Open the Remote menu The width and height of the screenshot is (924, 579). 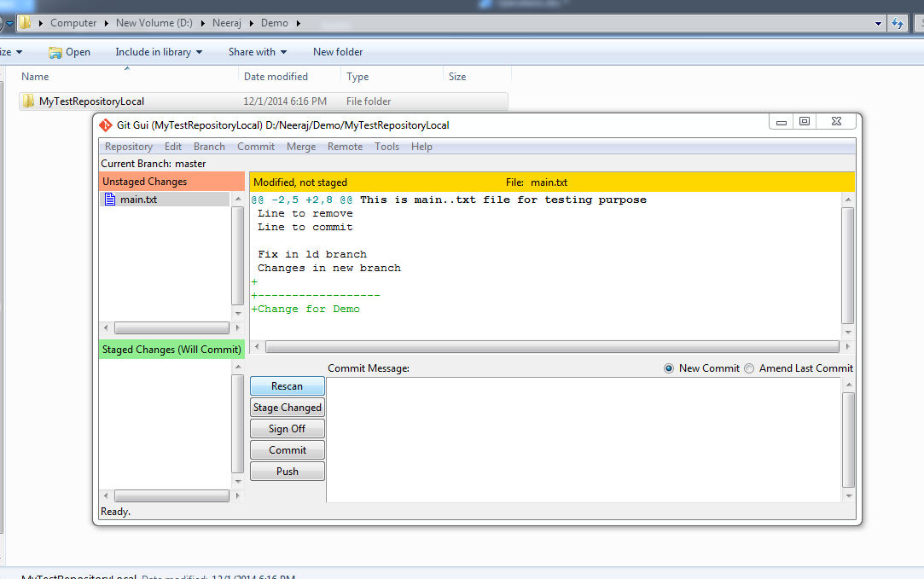point(345,146)
